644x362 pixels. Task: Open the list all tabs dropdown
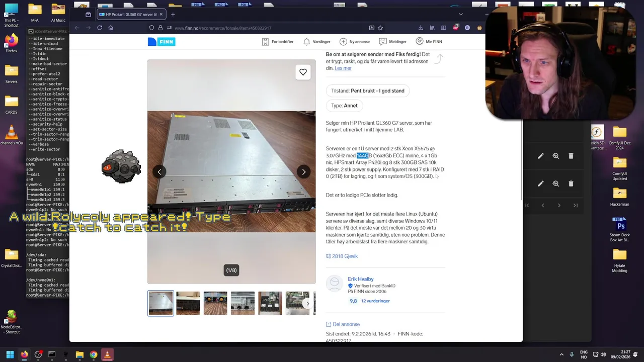[460, 14]
